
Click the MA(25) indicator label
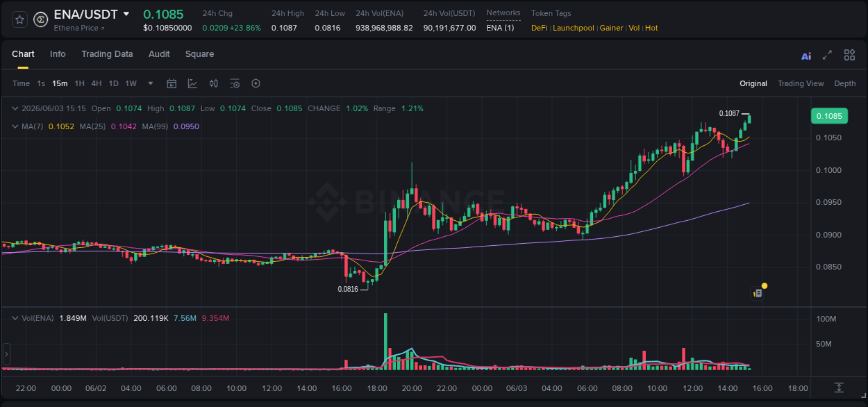(x=92, y=126)
